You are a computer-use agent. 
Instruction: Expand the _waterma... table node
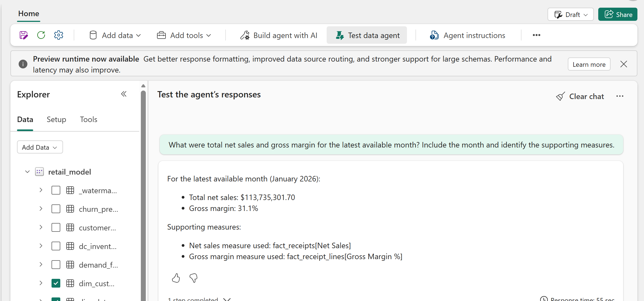point(41,190)
